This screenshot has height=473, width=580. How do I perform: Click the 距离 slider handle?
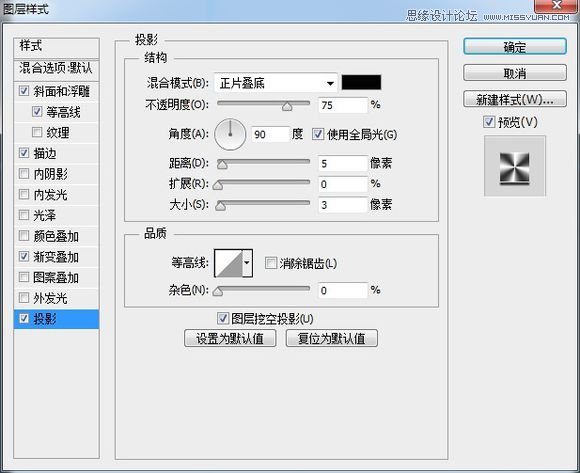[x=222, y=165]
